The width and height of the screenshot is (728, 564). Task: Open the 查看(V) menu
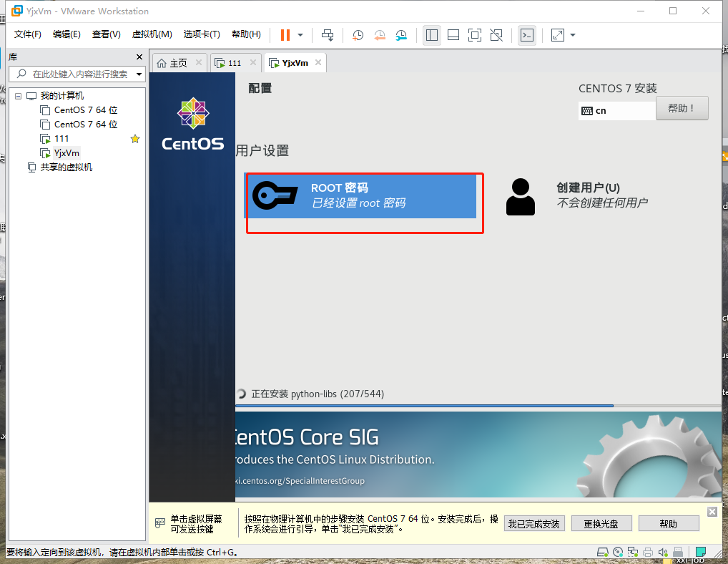tap(107, 34)
